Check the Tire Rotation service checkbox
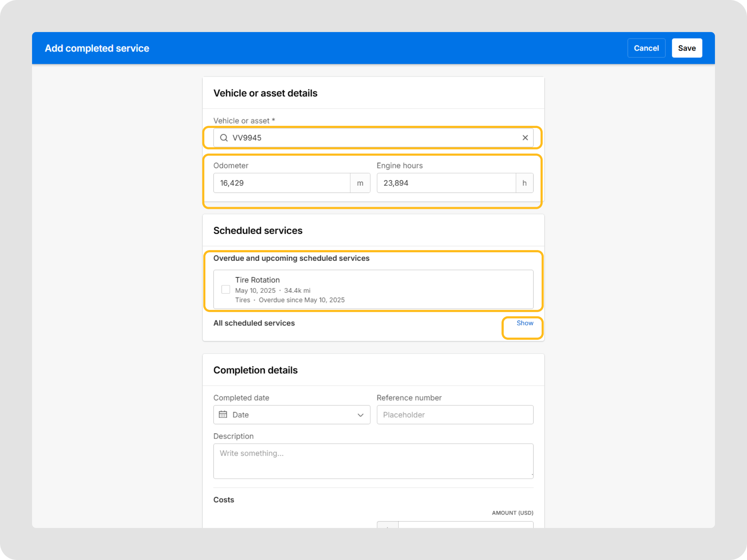 coord(226,289)
